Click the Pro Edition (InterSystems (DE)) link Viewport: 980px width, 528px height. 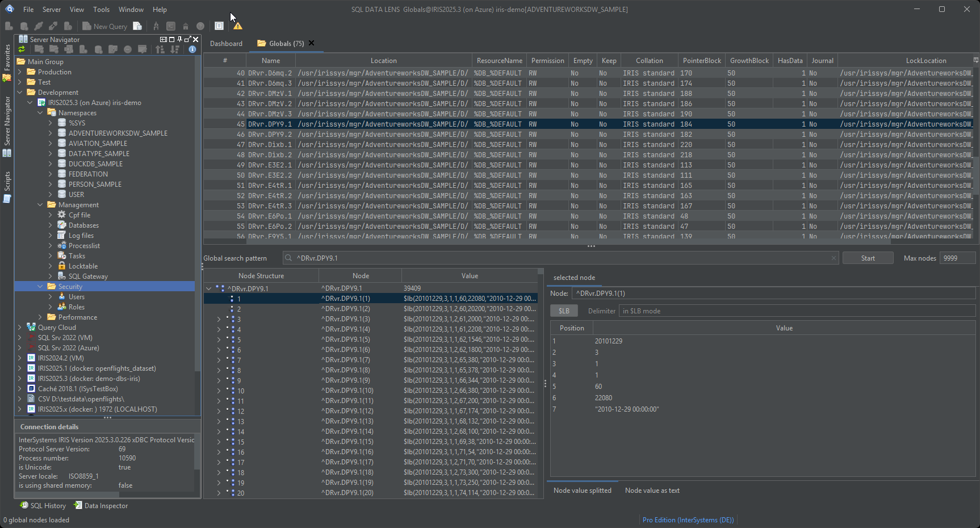coord(688,520)
